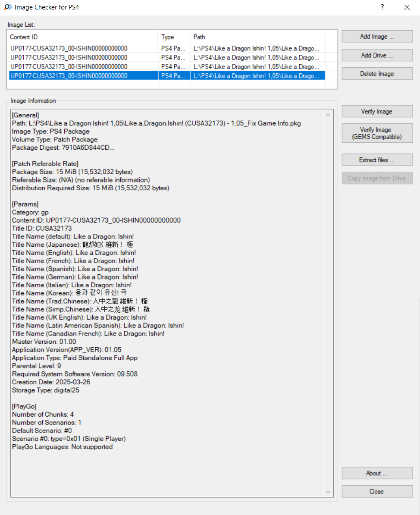Open Extract files dialog

pyautogui.click(x=377, y=160)
